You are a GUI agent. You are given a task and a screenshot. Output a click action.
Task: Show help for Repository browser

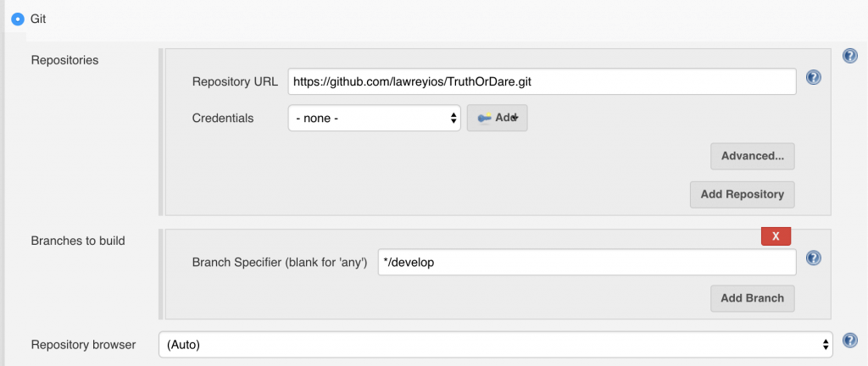click(850, 340)
